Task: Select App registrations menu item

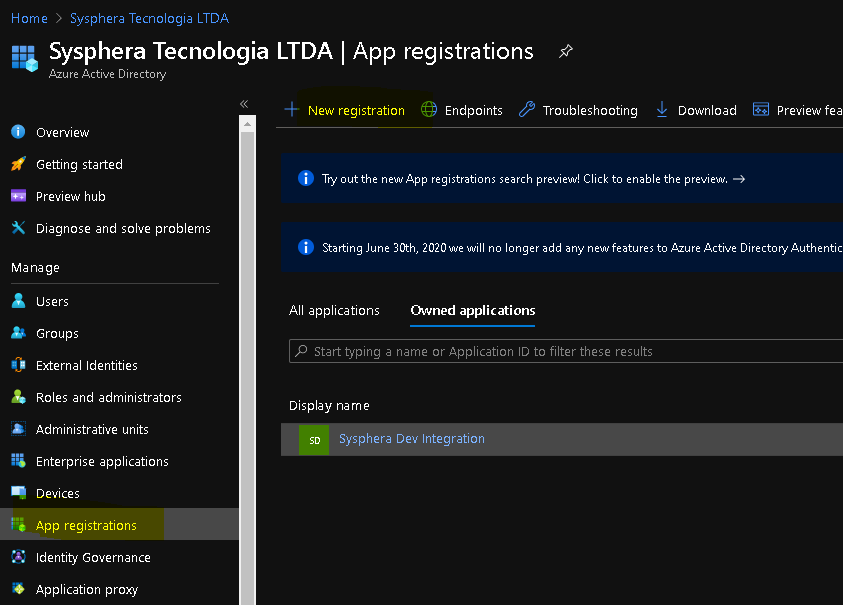Action: (86, 525)
